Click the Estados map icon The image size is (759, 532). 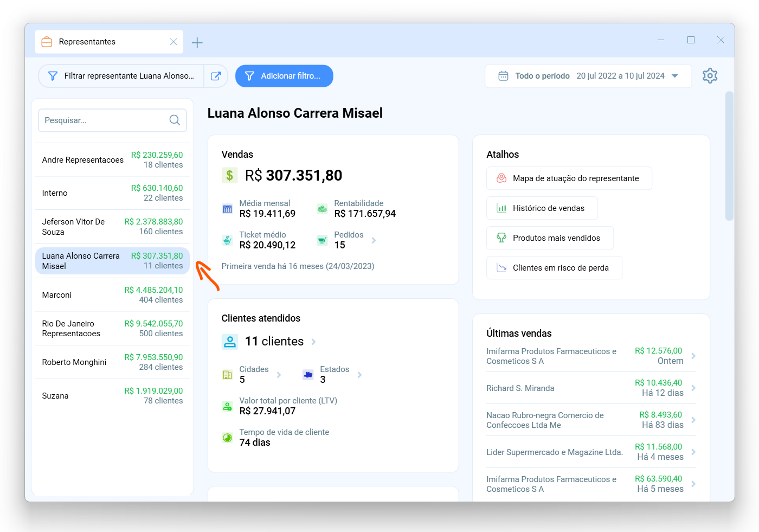pyautogui.click(x=308, y=375)
